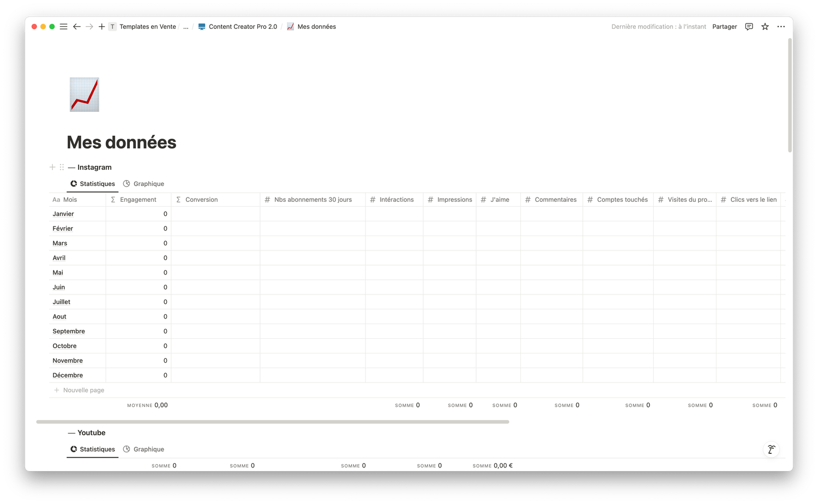The height and width of the screenshot is (504, 818).
Task: Click the Somme under Commentaires column
Action: 567,405
